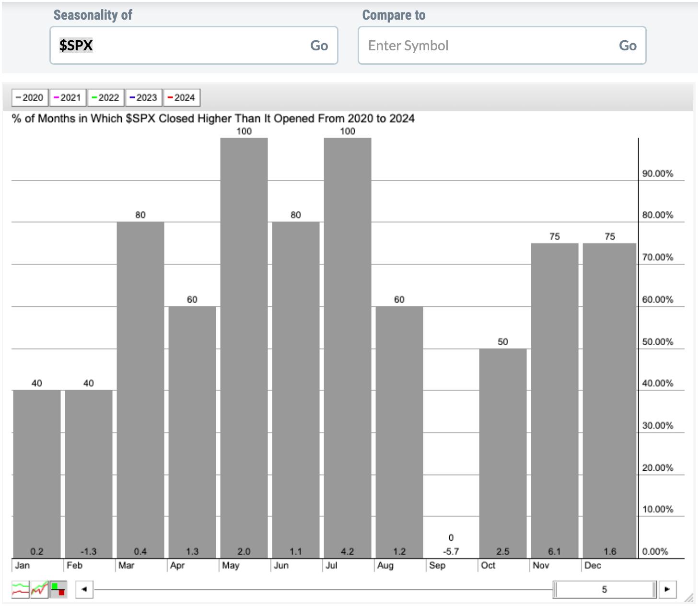700x606 pixels.
Task: Click the slider track left of the handle
Action: point(321,589)
